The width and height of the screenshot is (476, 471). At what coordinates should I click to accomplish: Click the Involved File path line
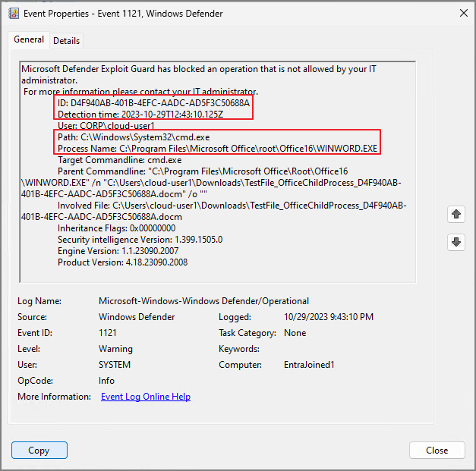click(232, 206)
